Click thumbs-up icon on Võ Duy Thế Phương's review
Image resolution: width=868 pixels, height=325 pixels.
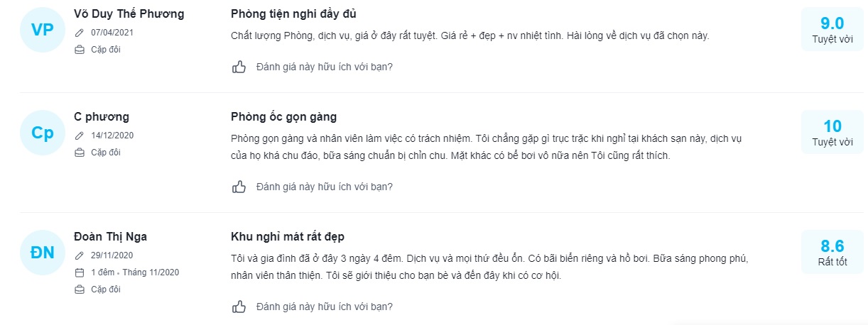coord(239,67)
